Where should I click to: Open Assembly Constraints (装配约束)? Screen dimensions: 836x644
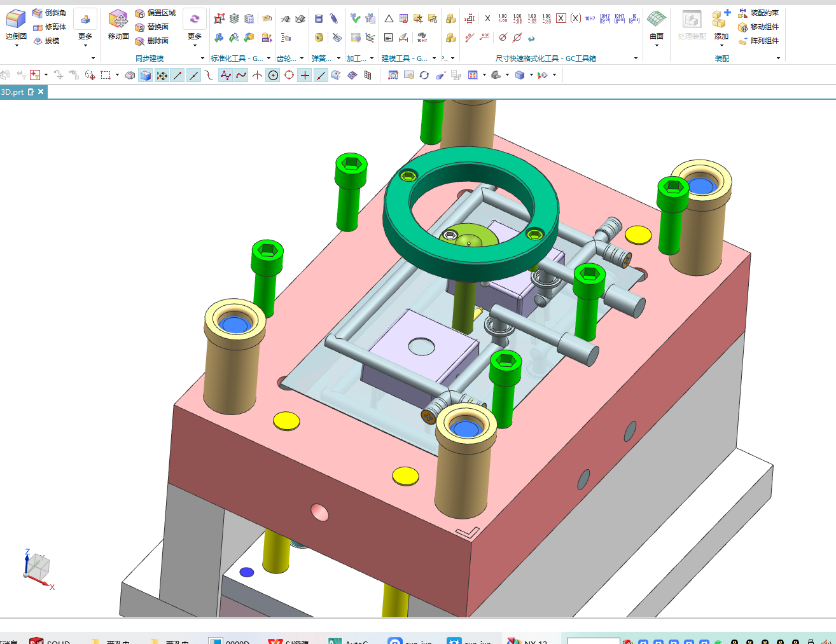[758, 13]
